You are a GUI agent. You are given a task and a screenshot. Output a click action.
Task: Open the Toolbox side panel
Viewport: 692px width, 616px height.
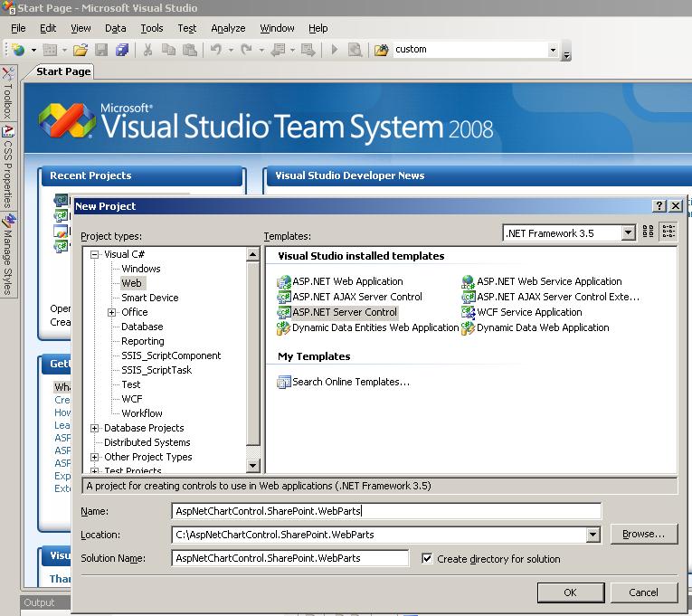pos(8,93)
